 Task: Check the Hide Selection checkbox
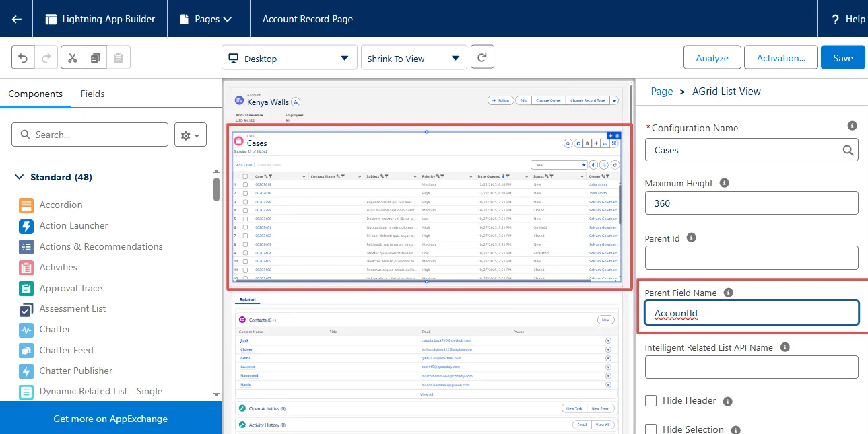tap(651, 429)
